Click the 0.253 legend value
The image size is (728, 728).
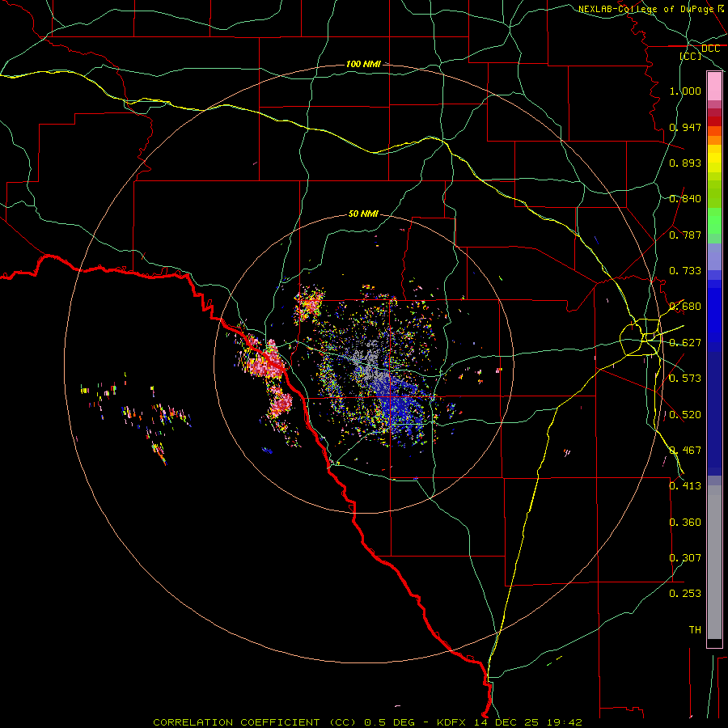coord(685,594)
